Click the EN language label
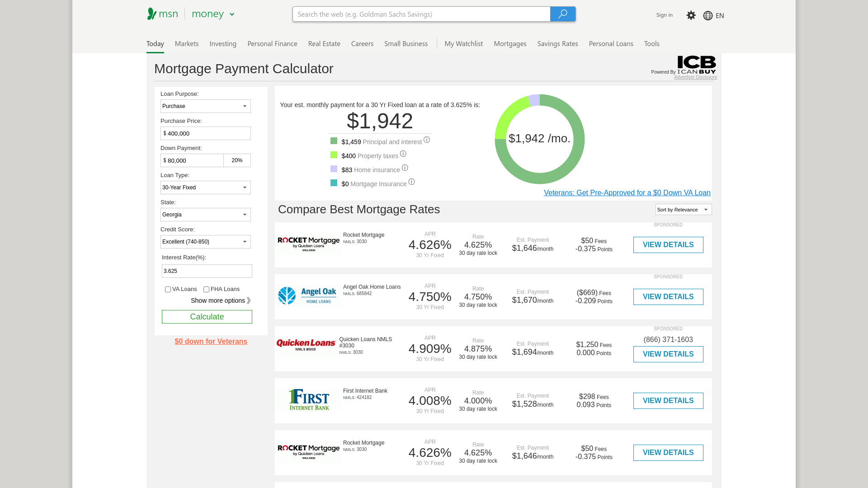Screen dimensions: 868x488 point(720,16)
